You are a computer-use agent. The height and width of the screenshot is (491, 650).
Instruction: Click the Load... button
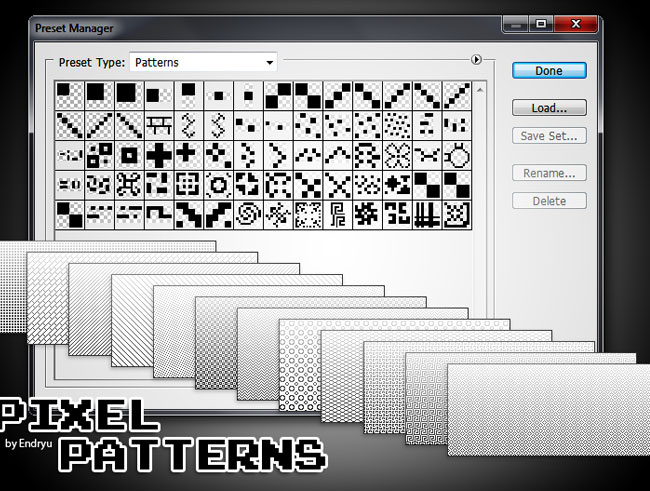tap(549, 108)
